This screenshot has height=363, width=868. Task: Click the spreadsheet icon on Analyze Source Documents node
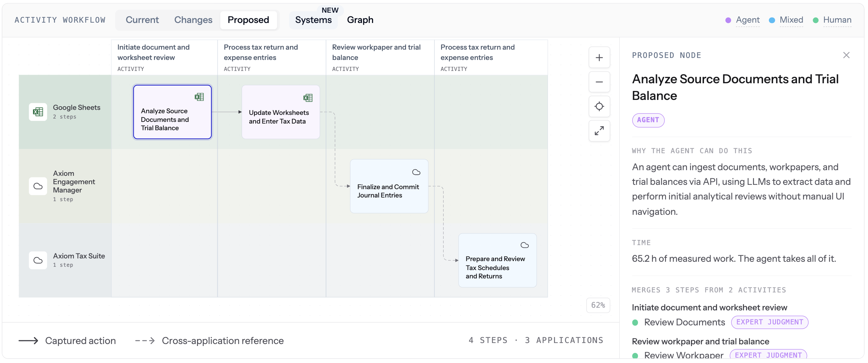tap(199, 97)
